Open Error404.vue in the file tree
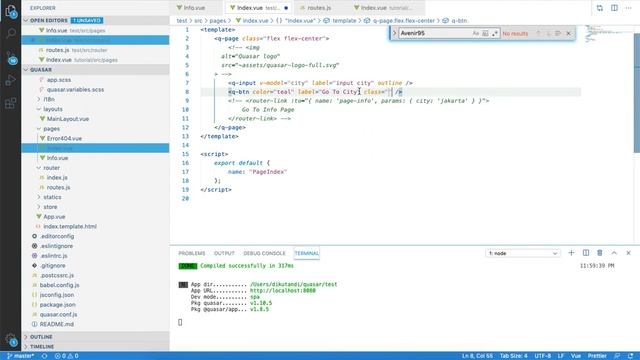The width and height of the screenshot is (640, 360). coord(64,138)
